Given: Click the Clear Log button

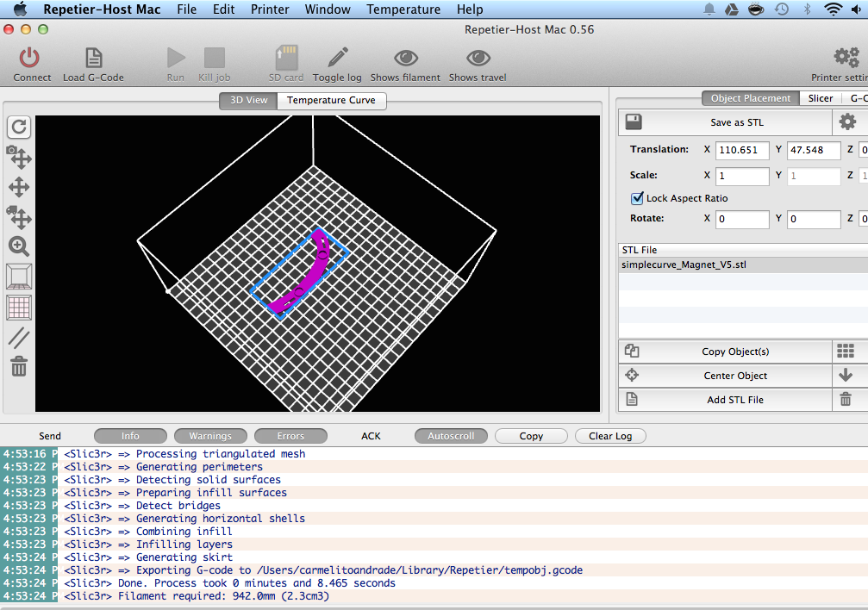Looking at the screenshot, I should pyautogui.click(x=610, y=436).
